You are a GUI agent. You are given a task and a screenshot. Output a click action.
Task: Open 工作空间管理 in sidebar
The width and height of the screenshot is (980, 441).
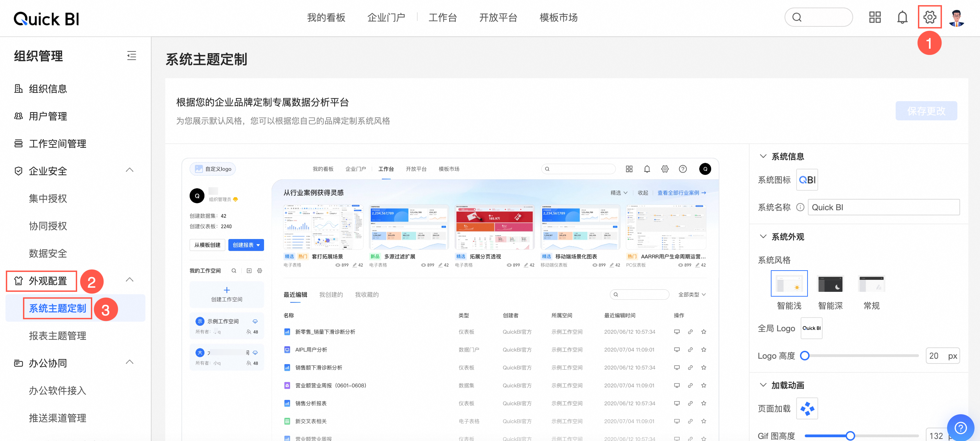pyautogui.click(x=57, y=143)
